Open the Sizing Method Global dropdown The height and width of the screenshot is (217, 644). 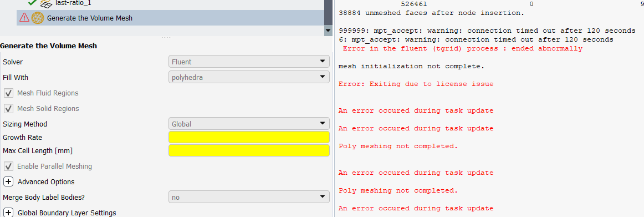(x=249, y=124)
